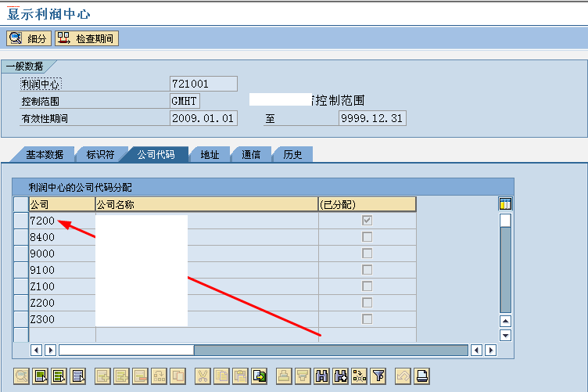Toggle assigned checkbox for company Z200

point(367,303)
